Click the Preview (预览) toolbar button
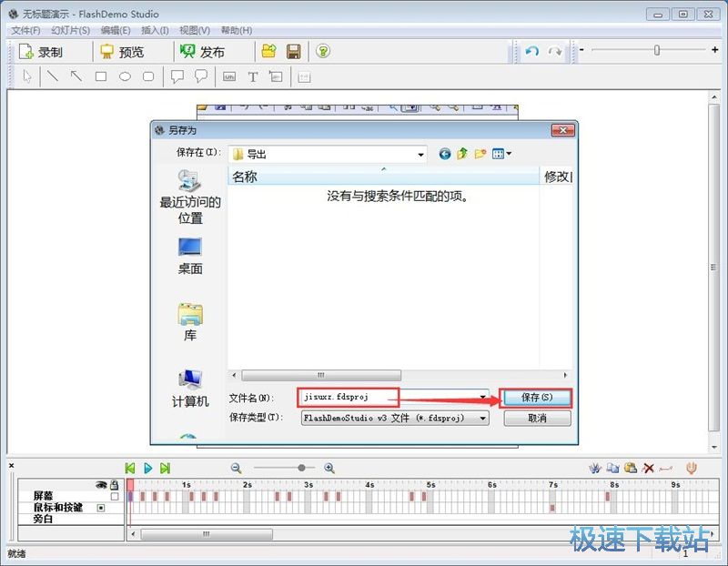 click(123, 52)
